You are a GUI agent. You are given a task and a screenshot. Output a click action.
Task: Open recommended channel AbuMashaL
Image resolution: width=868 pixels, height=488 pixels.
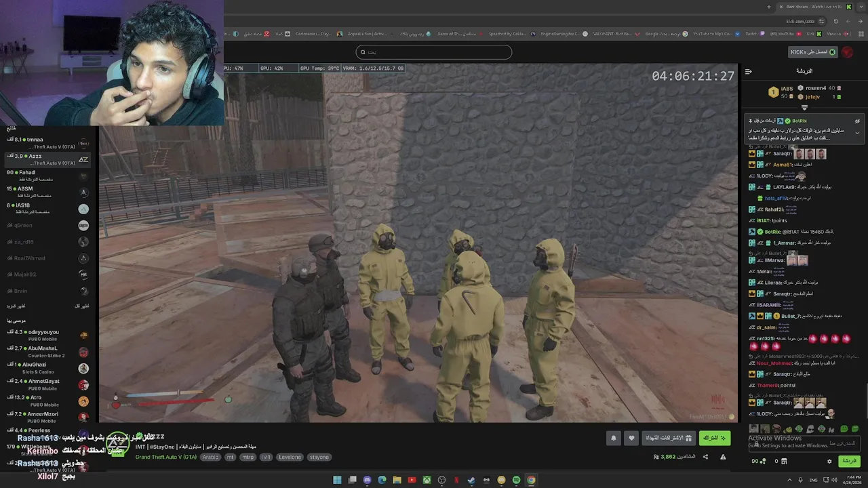[x=47, y=352]
